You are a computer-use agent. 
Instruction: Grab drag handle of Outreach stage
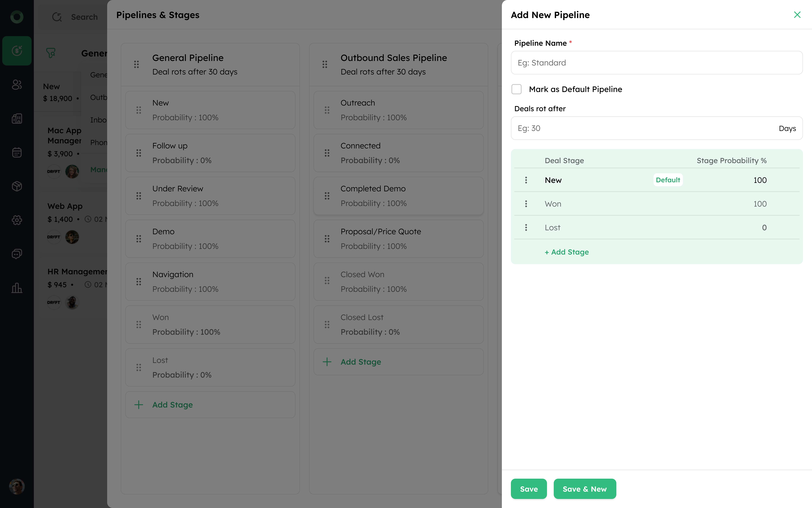tap(327, 110)
